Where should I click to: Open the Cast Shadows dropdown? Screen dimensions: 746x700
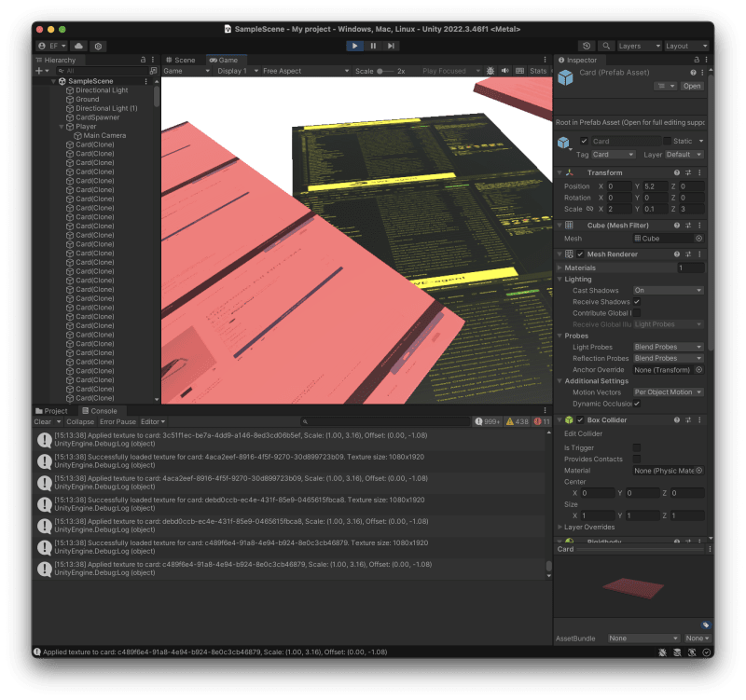(x=668, y=291)
